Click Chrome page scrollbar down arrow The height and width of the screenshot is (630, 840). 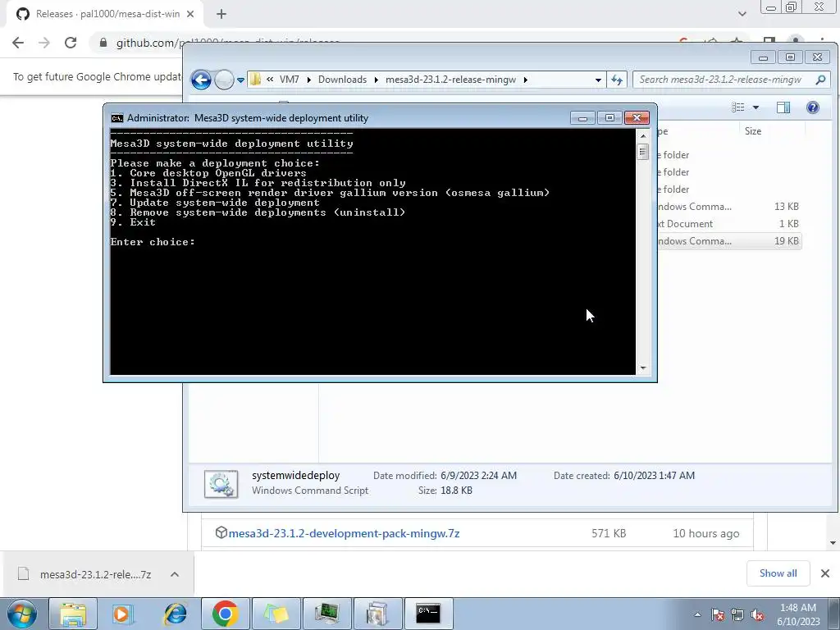(833, 543)
